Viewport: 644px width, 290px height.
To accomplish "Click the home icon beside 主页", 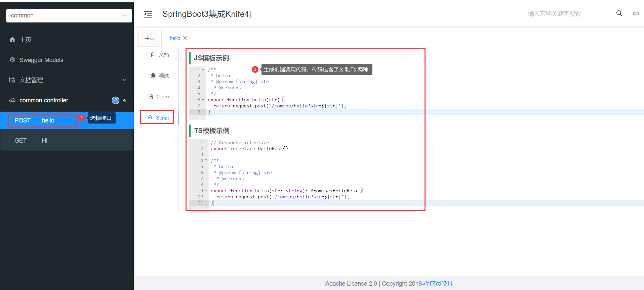I will point(12,40).
